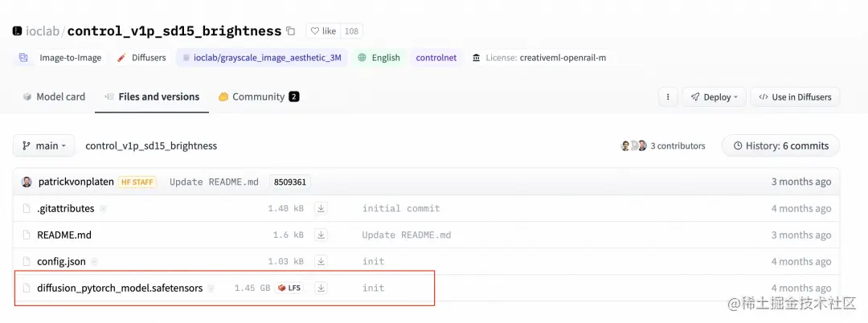This screenshot has width=868, height=323.
Task: Select the Diffusers library tag
Action: click(x=141, y=58)
